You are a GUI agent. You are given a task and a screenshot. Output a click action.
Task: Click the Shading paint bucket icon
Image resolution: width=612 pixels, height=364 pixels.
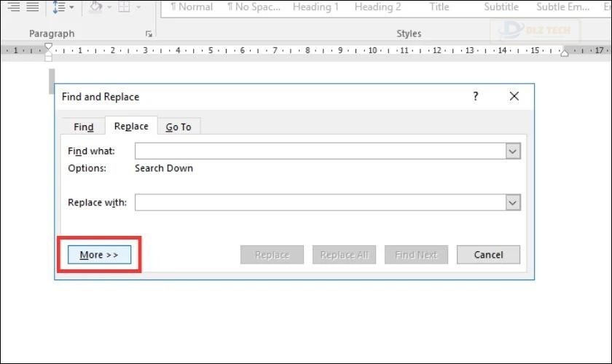pos(95,7)
